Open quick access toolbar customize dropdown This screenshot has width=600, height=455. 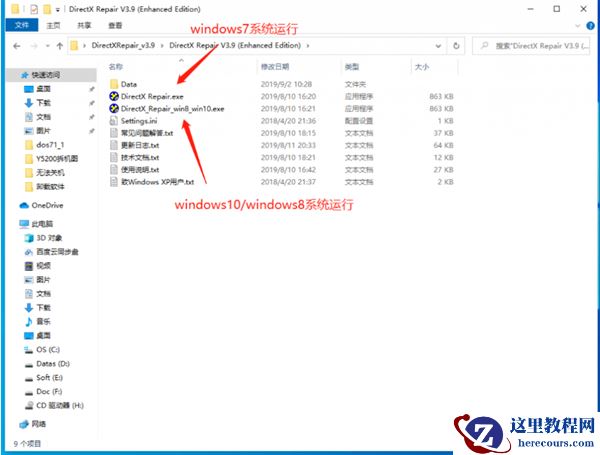[58, 10]
